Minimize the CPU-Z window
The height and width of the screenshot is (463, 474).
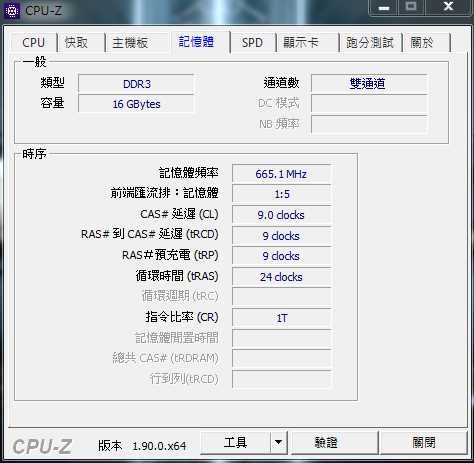[x=384, y=7]
